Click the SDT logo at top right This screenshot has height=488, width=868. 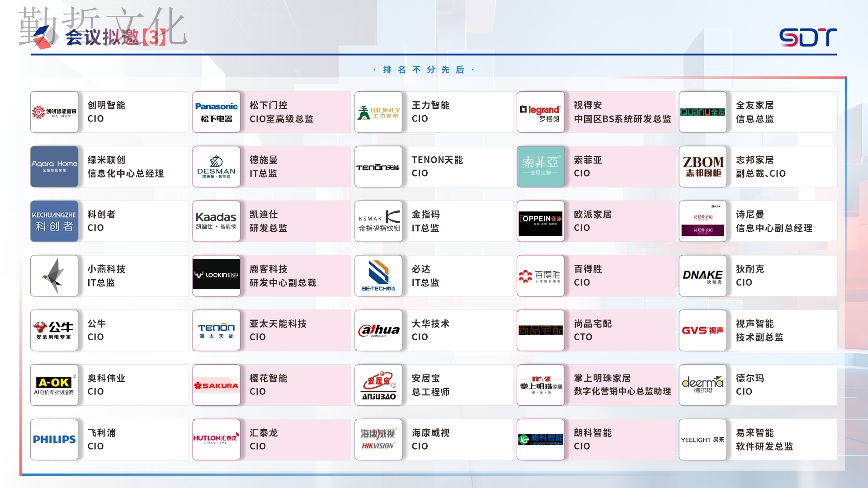(x=808, y=38)
